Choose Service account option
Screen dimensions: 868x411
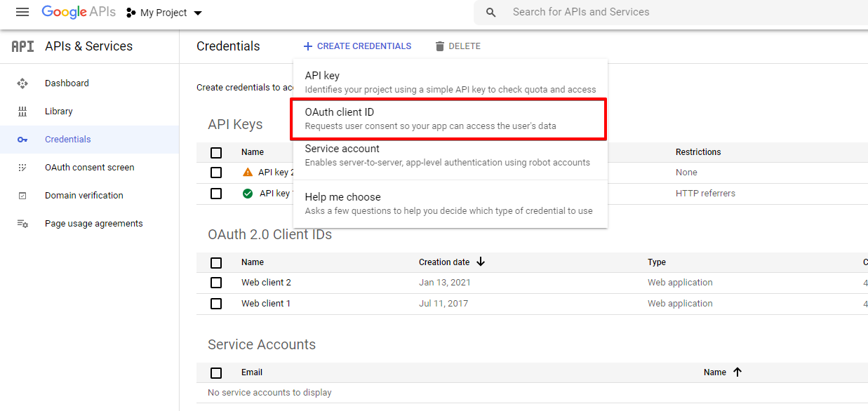click(x=450, y=155)
